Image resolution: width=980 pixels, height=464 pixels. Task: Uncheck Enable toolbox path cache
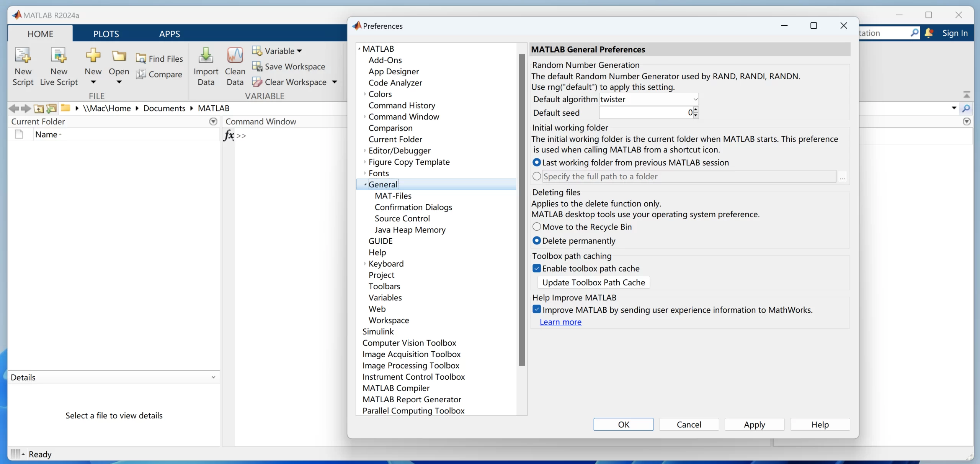coord(537,269)
